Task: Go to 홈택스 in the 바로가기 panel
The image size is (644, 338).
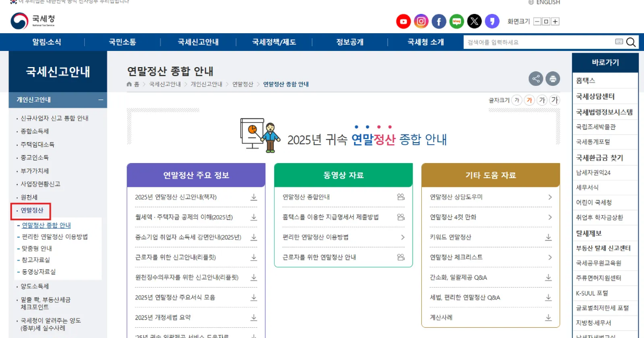Action: pos(586,80)
